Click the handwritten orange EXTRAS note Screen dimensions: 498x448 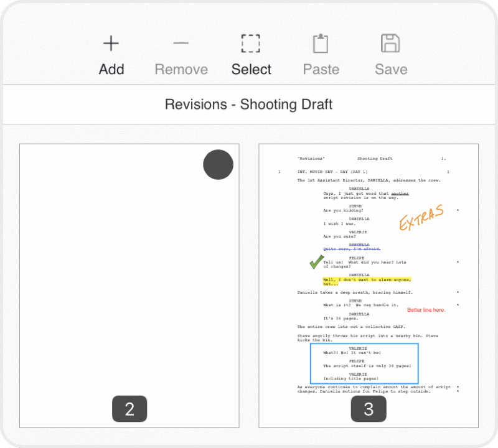coord(423,217)
